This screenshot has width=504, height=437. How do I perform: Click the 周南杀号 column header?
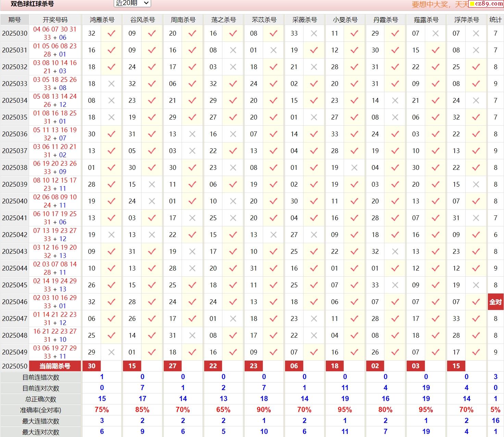[183, 20]
